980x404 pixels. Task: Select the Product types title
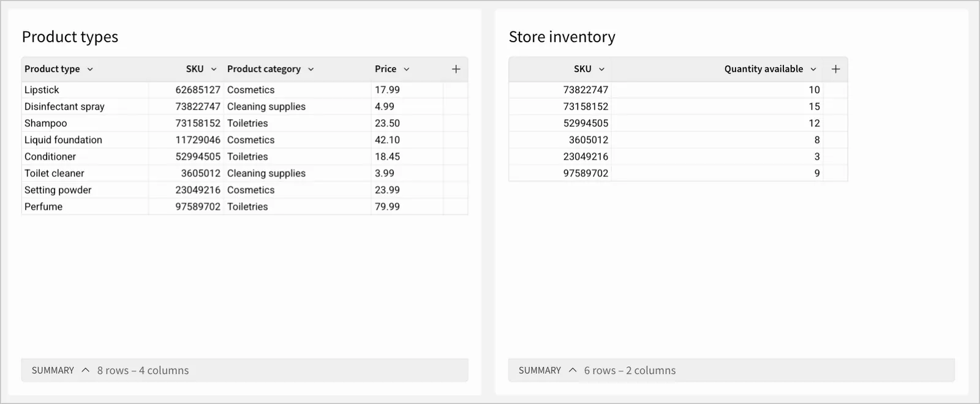click(x=70, y=37)
